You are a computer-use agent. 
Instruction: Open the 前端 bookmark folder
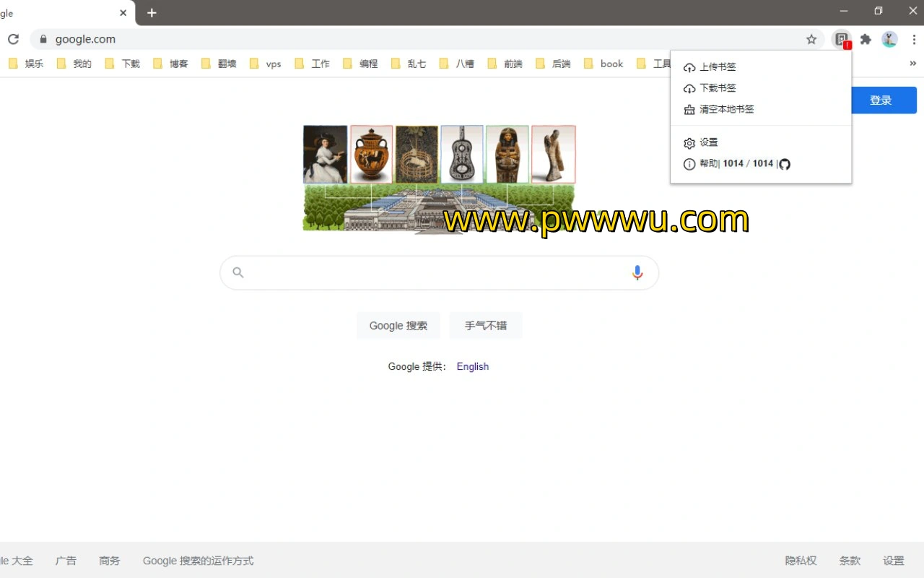(x=505, y=64)
